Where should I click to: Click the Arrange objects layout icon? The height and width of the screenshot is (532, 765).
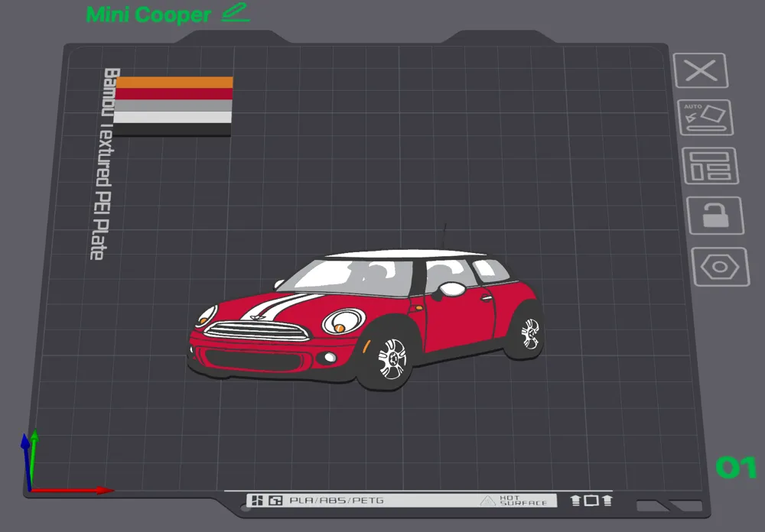click(710, 166)
